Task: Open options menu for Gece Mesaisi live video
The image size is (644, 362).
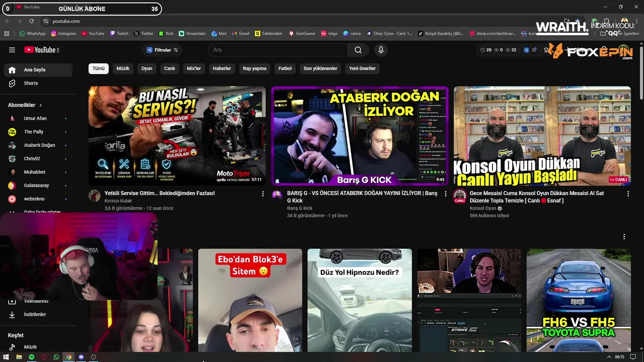Action: coord(628,194)
